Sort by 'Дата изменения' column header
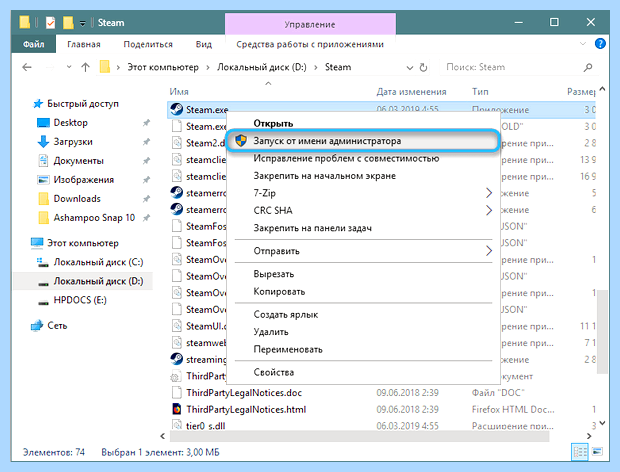Image resolution: width=620 pixels, height=472 pixels. 411,92
